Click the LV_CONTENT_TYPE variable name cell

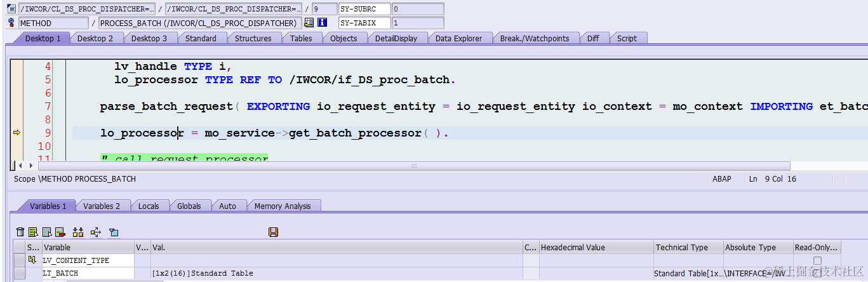coord(88,260)
